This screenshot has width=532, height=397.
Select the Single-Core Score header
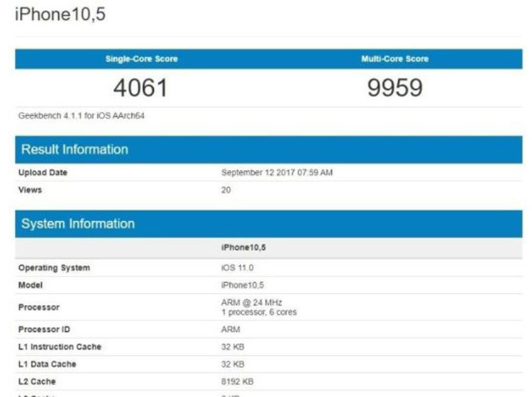[141, 59]
